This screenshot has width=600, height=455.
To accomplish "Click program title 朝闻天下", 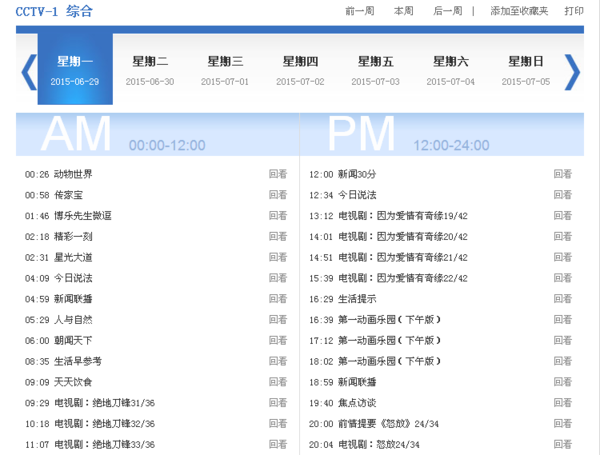I will (x=73, y=341).
